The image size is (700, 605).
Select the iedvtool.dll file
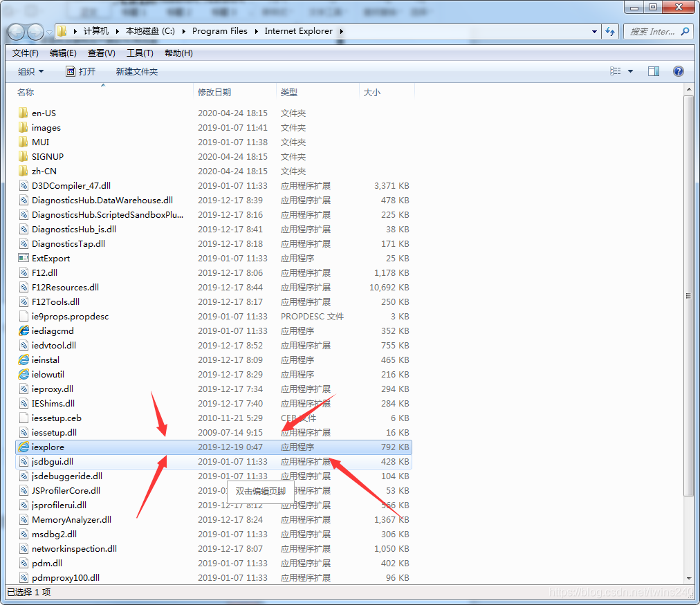(x=53, y=345)
